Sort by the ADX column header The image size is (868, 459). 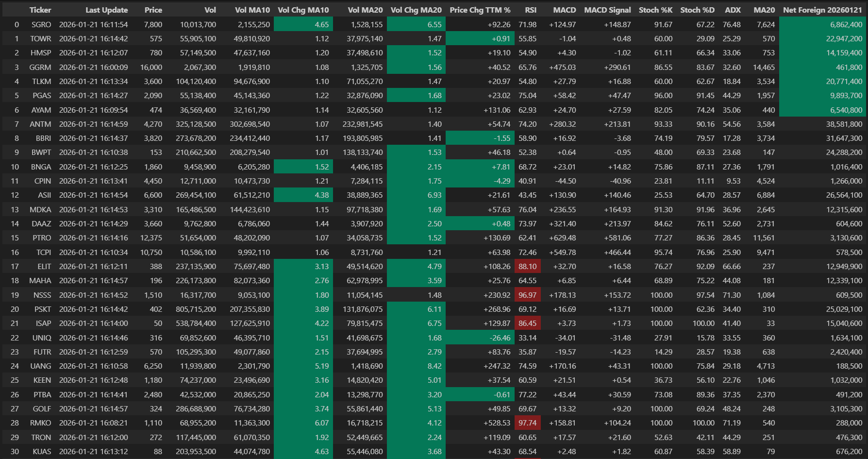click(733, 10)
